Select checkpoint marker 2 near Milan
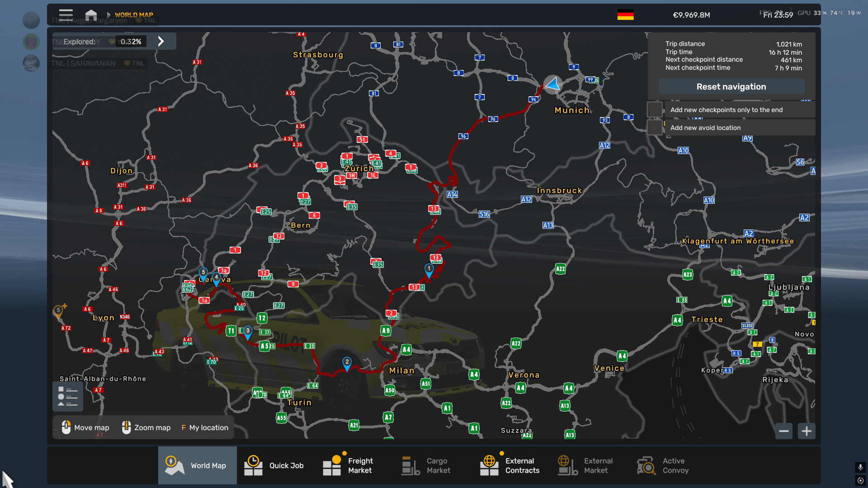This screenshot has width=868, height=488. coord(347,363)
